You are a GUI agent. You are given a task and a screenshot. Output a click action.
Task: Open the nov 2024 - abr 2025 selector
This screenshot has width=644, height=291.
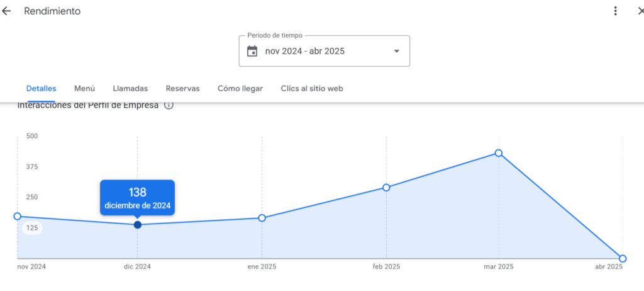click(305, 51)
